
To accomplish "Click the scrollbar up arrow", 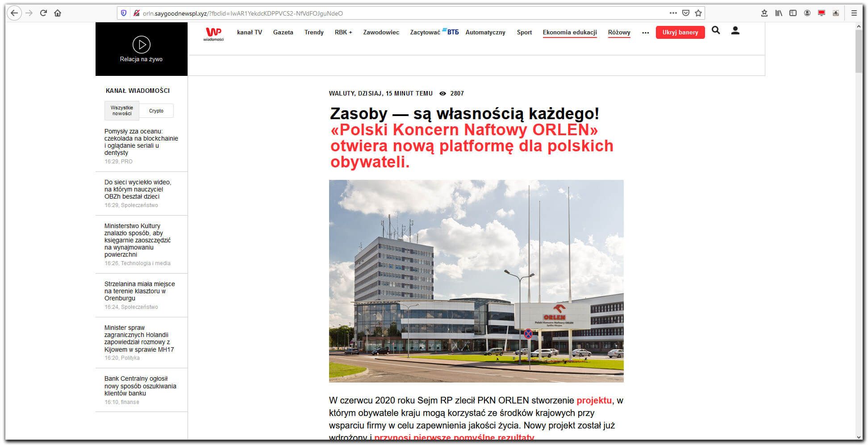I will click(859, 26).
